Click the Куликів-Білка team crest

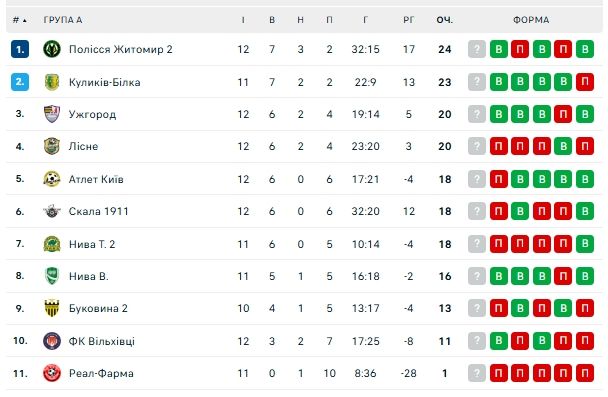52,82
